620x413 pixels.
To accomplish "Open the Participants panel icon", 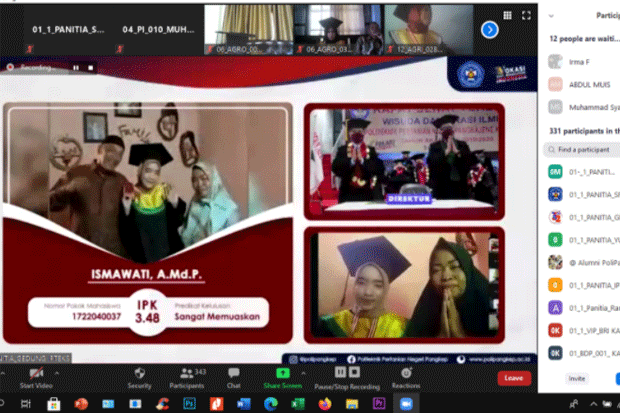I will pos(187,373).
